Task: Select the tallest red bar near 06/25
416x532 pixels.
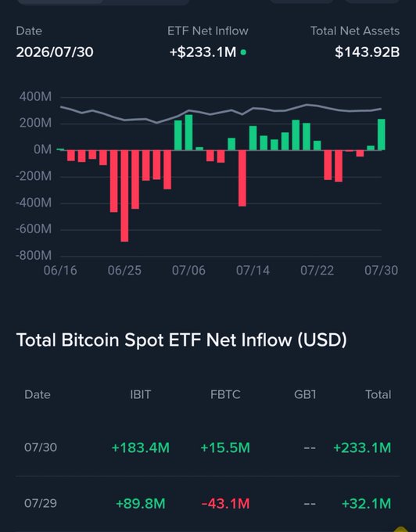Action: tap(124, 196)
